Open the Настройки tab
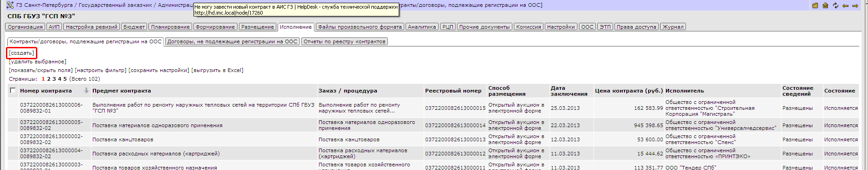The image size is (868, 170). coord(561,27)
